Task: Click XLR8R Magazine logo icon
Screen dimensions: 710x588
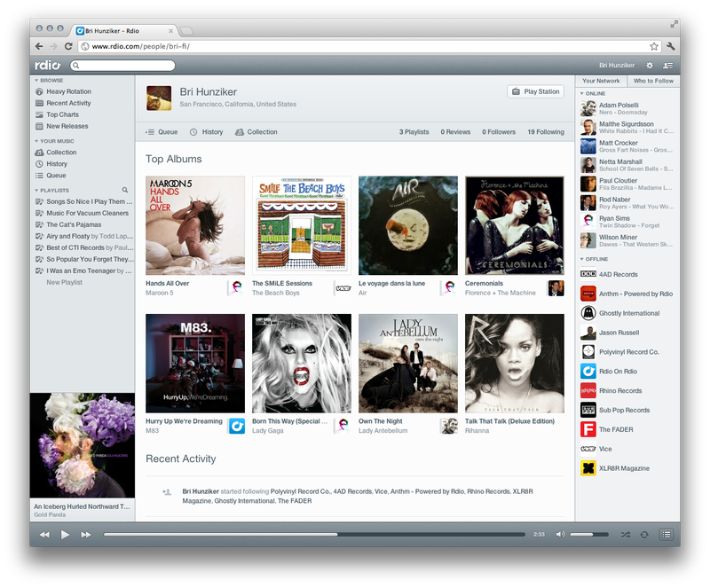Action: tap(588, 468)
